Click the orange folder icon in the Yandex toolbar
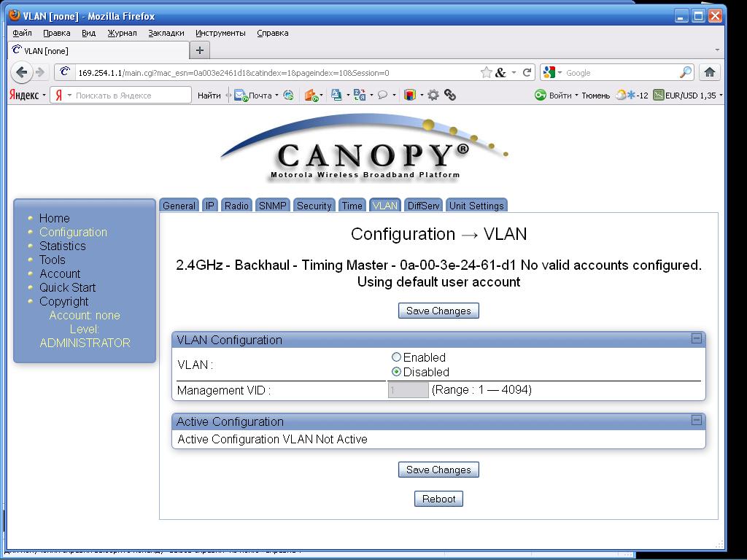Viewport: 747px width, 560px height. coord(311,96)
